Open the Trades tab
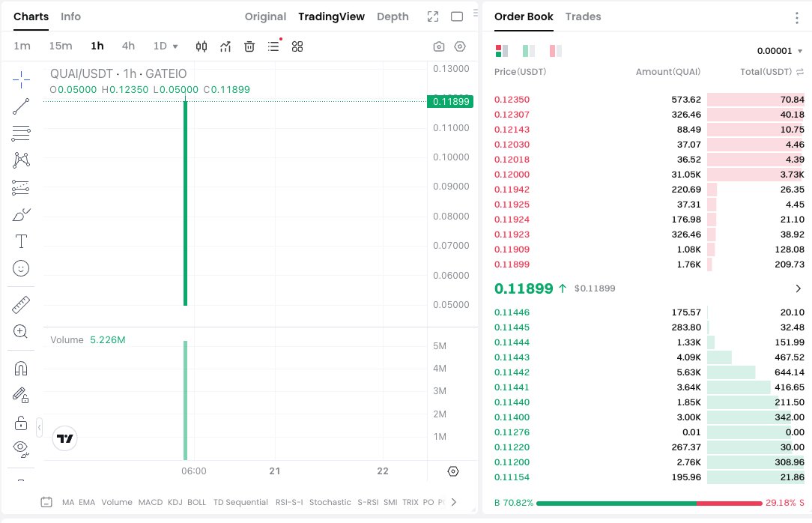 (x=583, y=16)
